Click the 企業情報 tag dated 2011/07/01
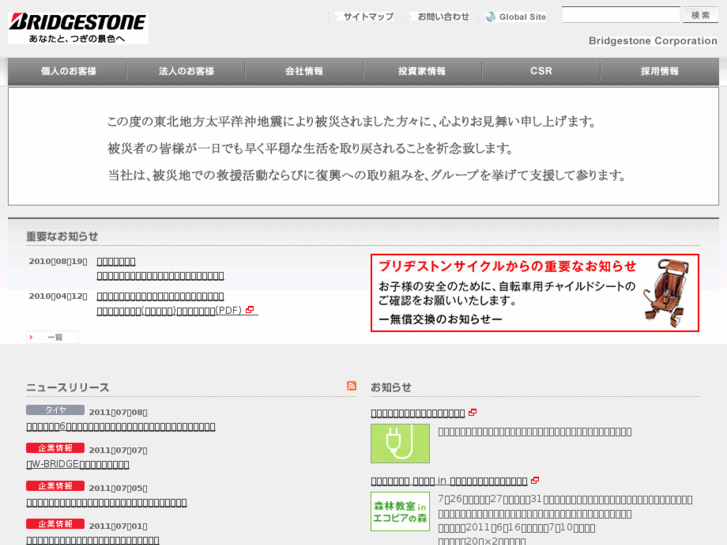Screen dimensions: 727x545 (55, 524)
